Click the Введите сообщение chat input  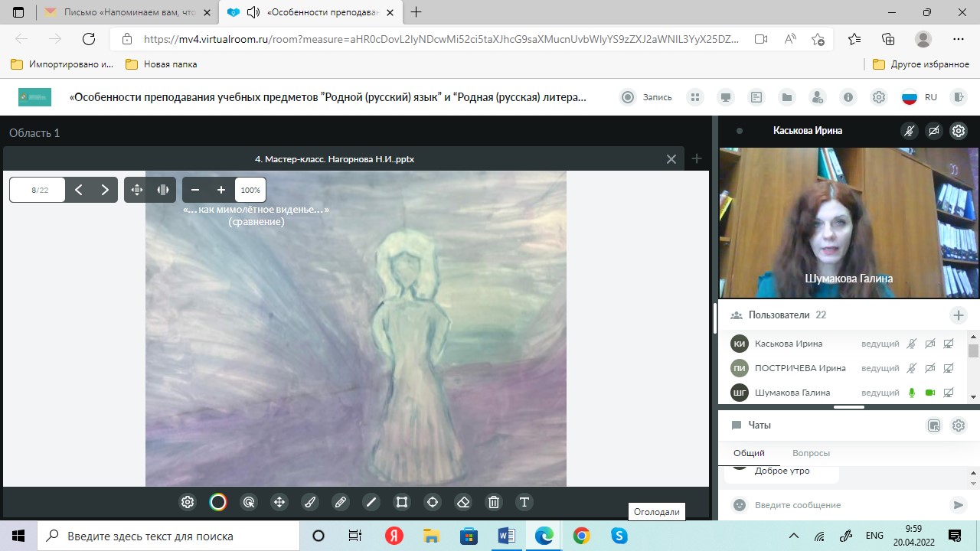click(848, 505)
